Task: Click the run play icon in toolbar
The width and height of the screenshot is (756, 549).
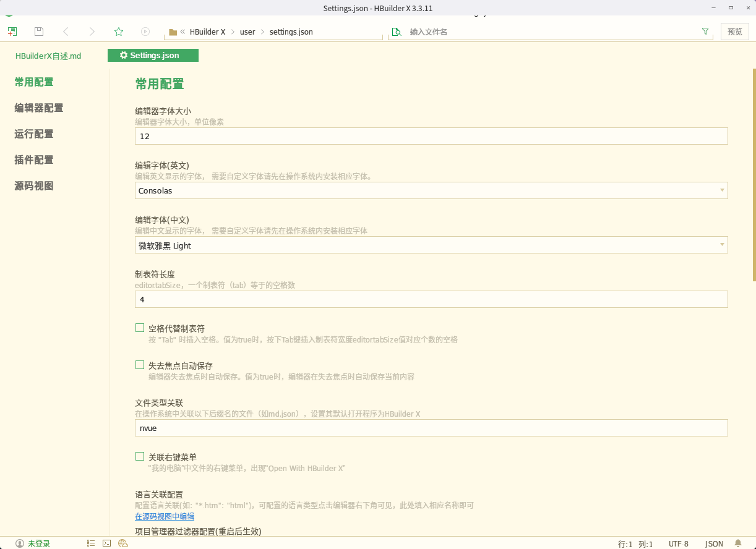Action: [145, 32]
